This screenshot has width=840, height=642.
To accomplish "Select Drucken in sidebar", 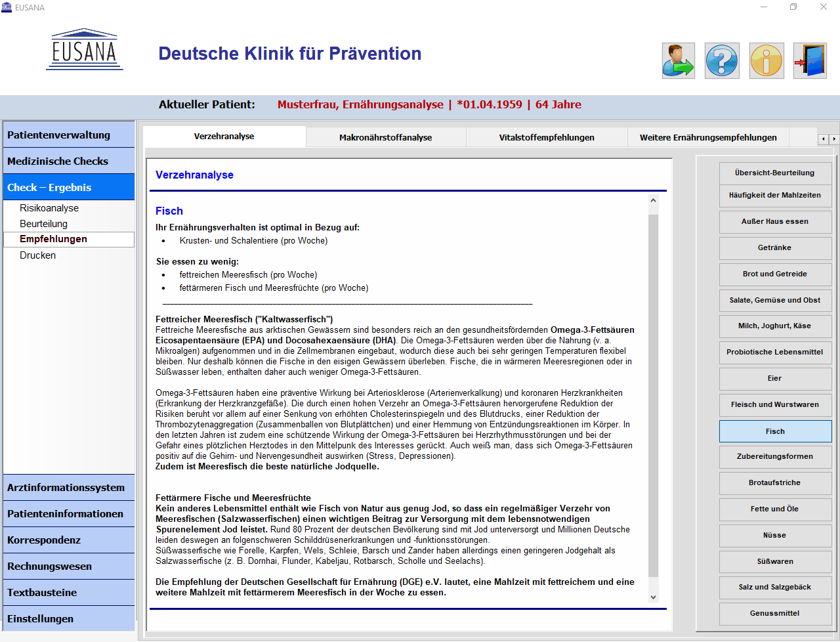I will pyautogui.click(x=37, y=255).
